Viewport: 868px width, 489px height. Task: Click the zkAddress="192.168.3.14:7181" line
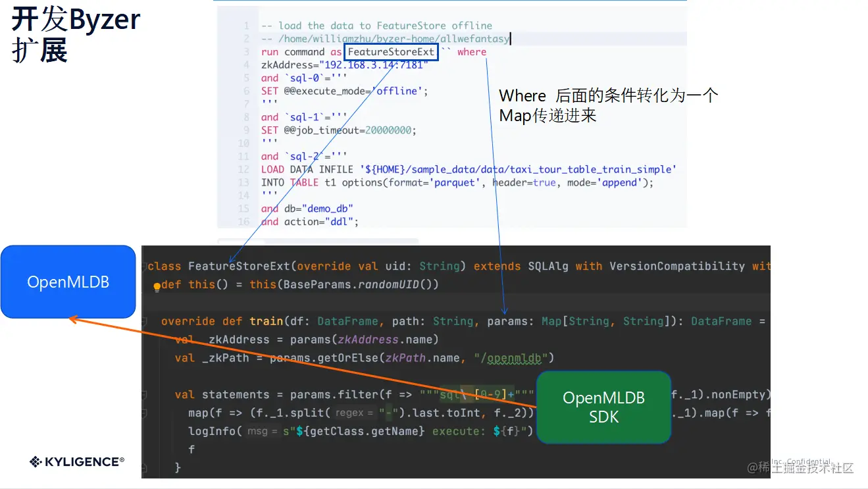[x=344, y=64]
